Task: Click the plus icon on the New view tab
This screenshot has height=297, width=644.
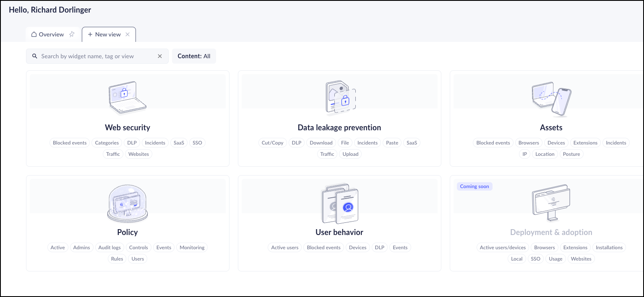Action: pyautogui.click(x=90, y=34)
